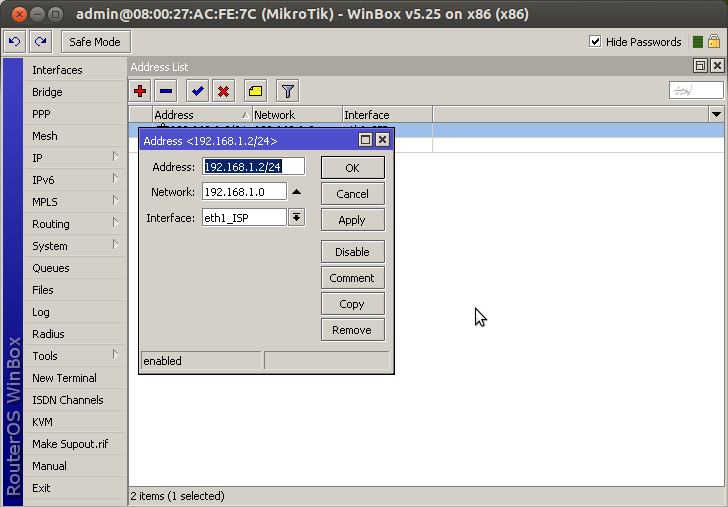Disable entry with red X icon
Viewport: 728px width, 507px height.
pos(223,91)
